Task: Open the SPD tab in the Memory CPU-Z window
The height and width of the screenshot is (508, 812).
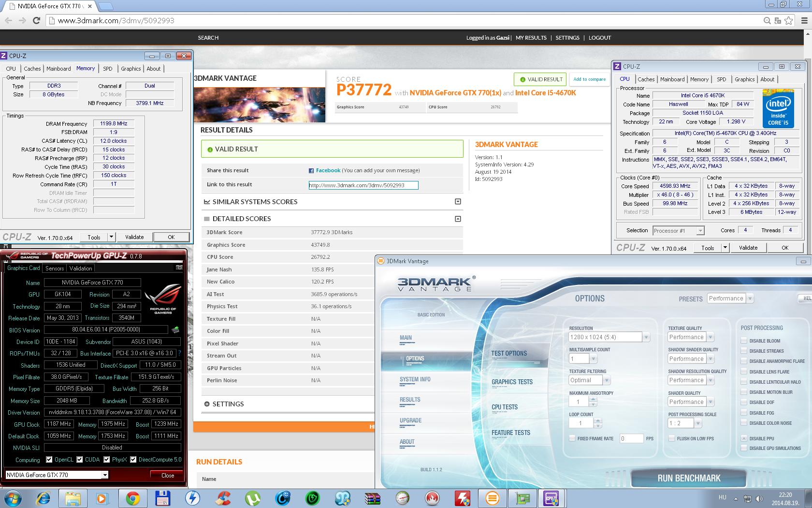Action: tap(108, 69)
